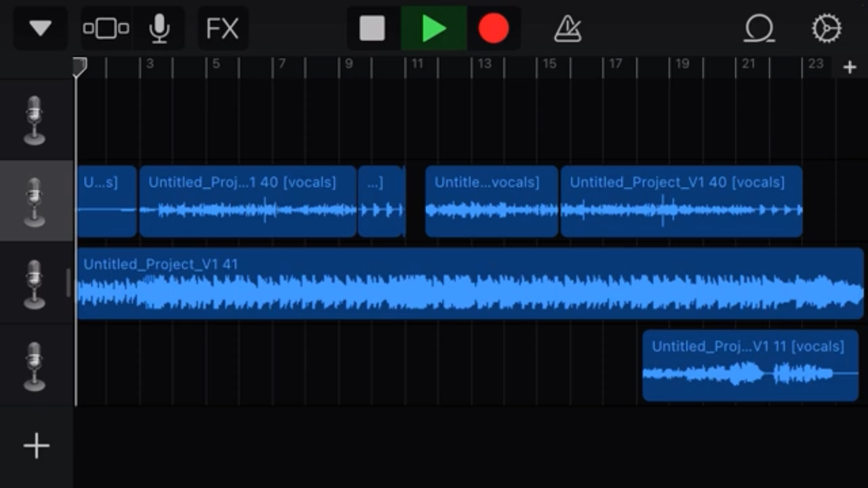Switch to the tracks view button
The image size is (868, 488).
pyautogui.click(x=106, y=29)
